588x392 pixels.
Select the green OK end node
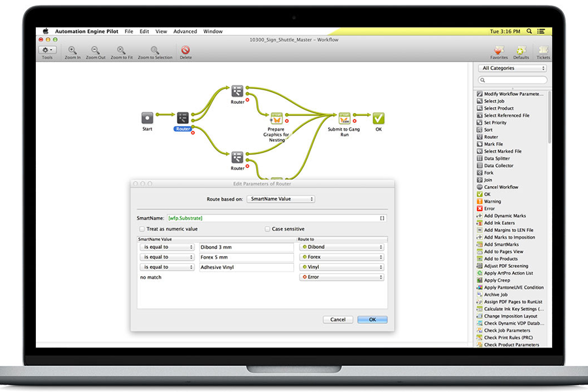point(378,118)
